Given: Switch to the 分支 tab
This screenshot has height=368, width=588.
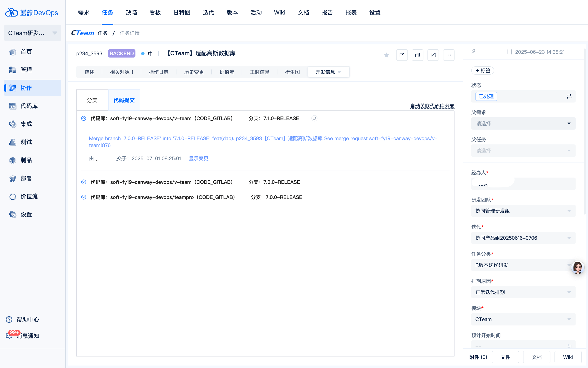Looking at the screenshot, I should click(x=92, y=100).
